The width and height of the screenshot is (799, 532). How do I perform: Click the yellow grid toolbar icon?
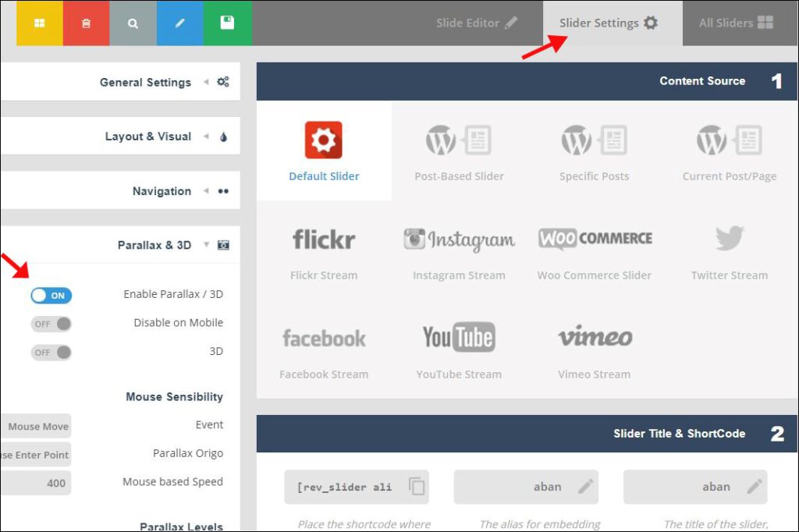coord(39,23)
